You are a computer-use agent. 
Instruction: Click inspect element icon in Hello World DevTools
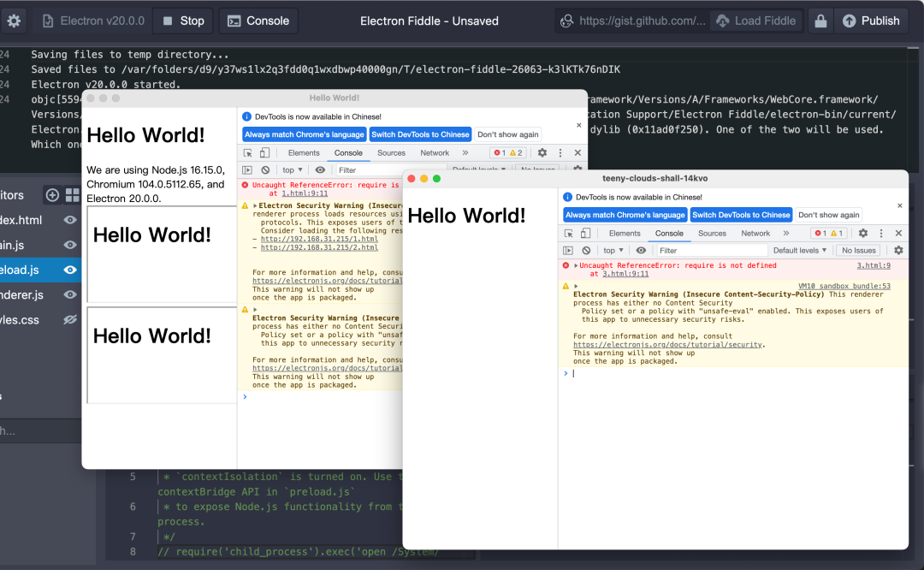[x=247, y=152]
